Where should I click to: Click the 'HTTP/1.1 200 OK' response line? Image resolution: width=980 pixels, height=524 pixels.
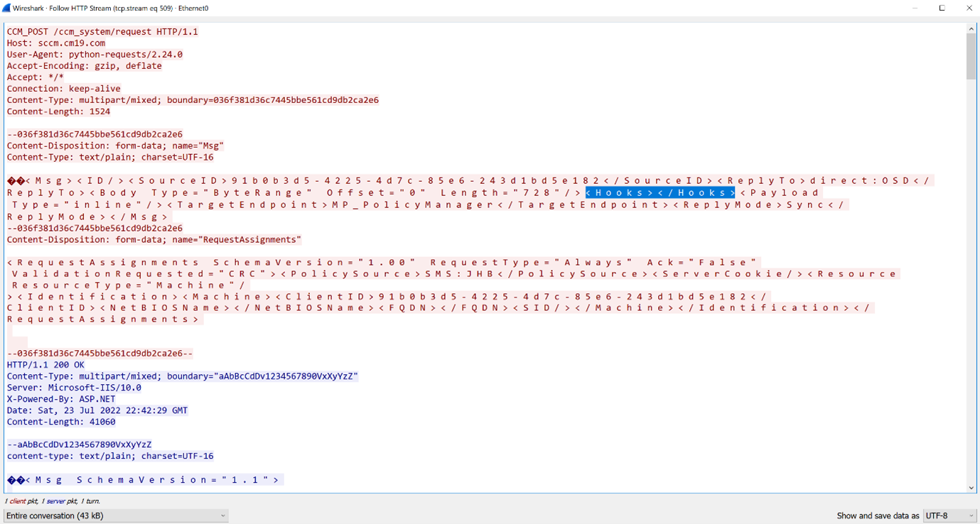[x=45, y=365]
